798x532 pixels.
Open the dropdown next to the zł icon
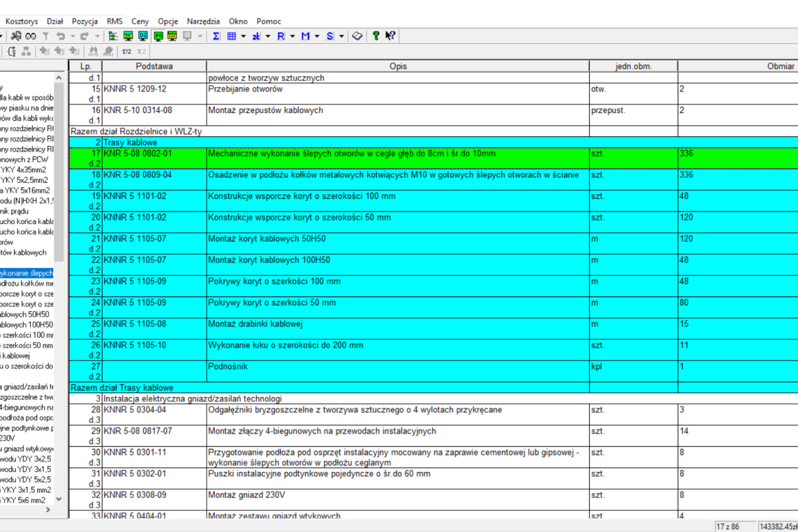(268, 36)
